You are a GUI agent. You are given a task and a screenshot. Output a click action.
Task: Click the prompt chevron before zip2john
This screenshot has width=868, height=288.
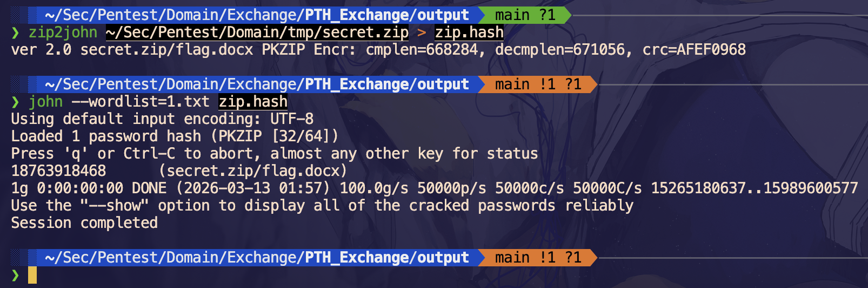pos(15,32)
